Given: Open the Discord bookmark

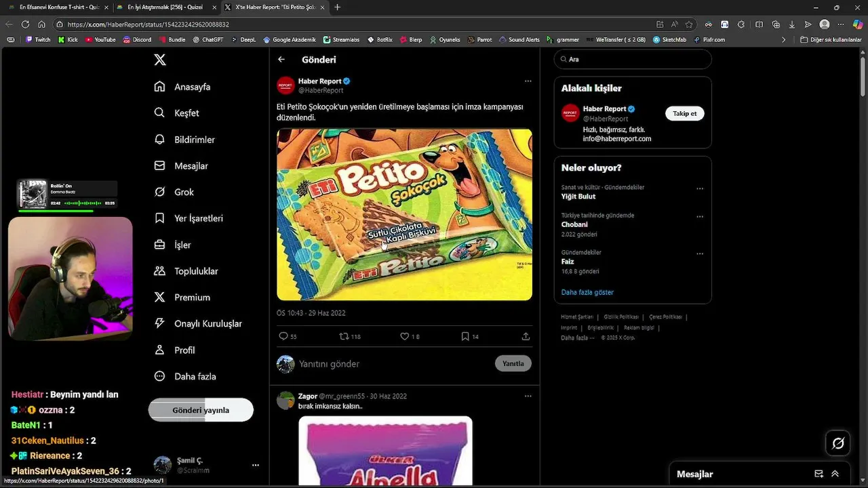Looking at the screenshot, I should coord(138,40).
